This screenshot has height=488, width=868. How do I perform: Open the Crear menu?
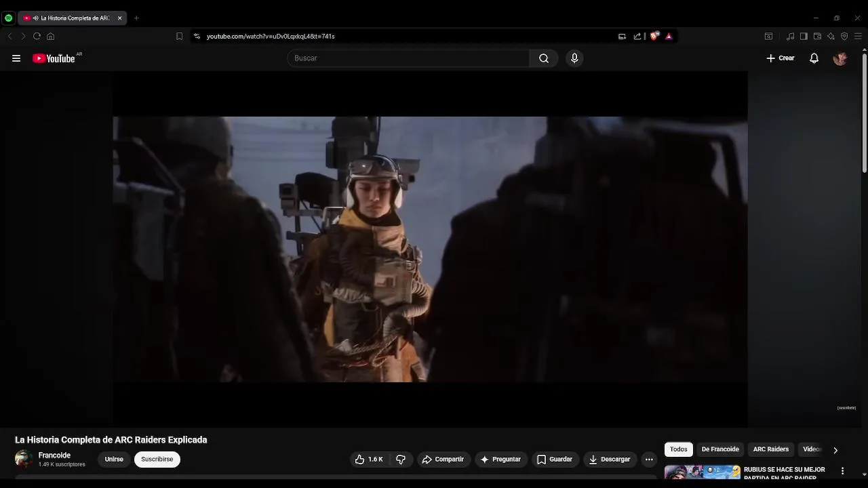[780, 58]
